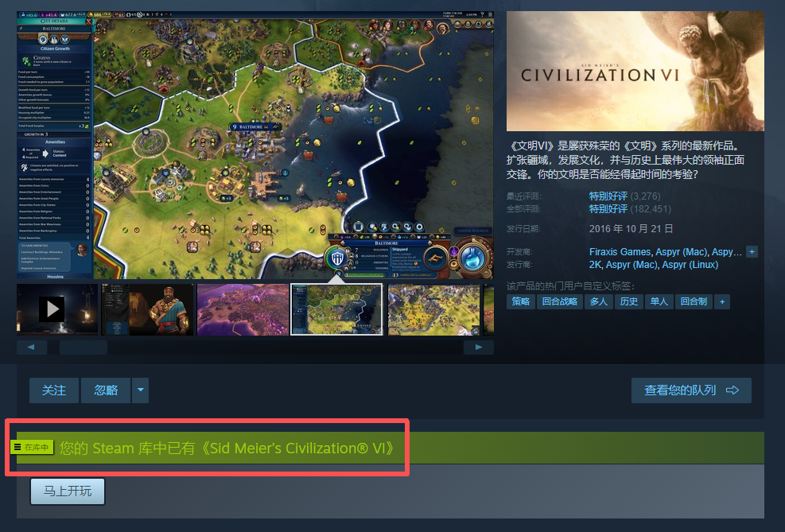The width and height of the screenshot is (785, 532).
Task: Select the leader character screenshot thumbnail
Action: click(x=147, y=309)
